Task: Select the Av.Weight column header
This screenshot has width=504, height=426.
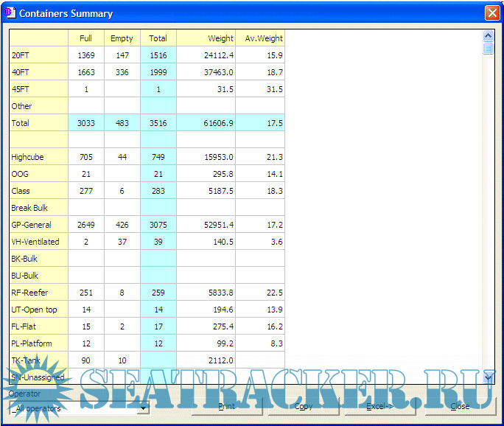Action: coord(260,38)
